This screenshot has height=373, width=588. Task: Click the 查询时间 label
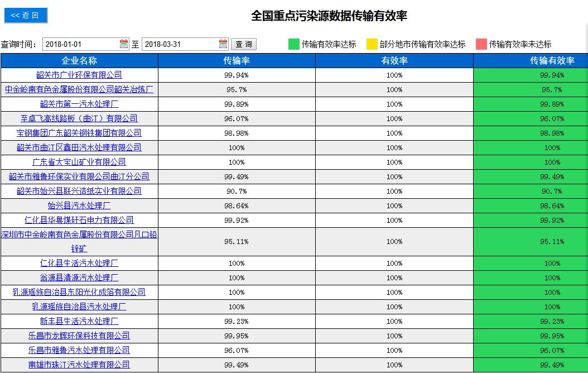tap(19, 44)
